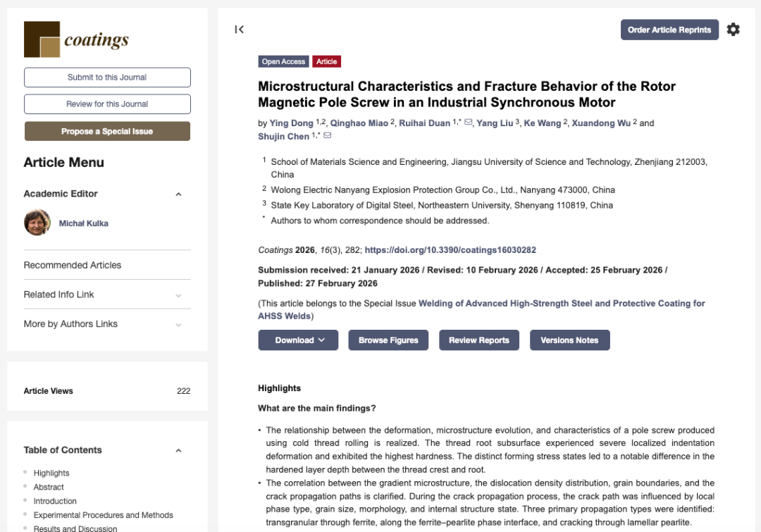The image size is (761, 532).
Task: Click the 'Submission received: 21 January 2026' text
Action: click(x=338, y=270)
